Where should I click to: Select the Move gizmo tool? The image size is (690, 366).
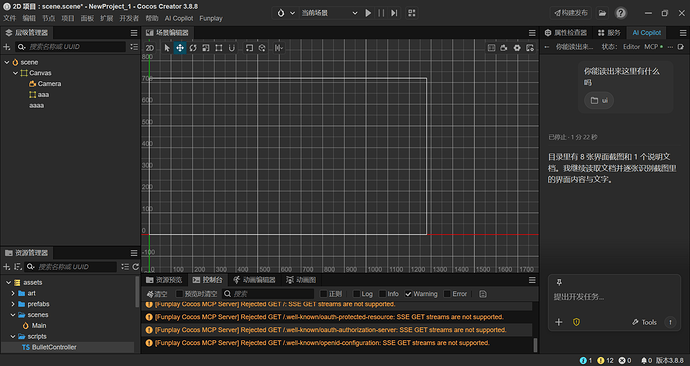[180, 48]
